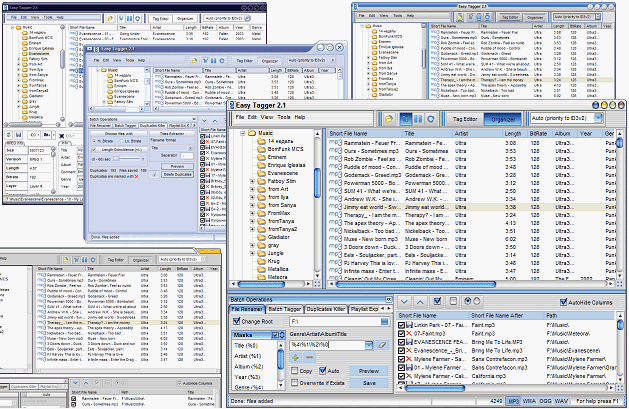Click the Tag Editor button in front window
Image resolution: width=629 pixels, height=409 pixels.
pyautogui.click(x=465, y=119)
